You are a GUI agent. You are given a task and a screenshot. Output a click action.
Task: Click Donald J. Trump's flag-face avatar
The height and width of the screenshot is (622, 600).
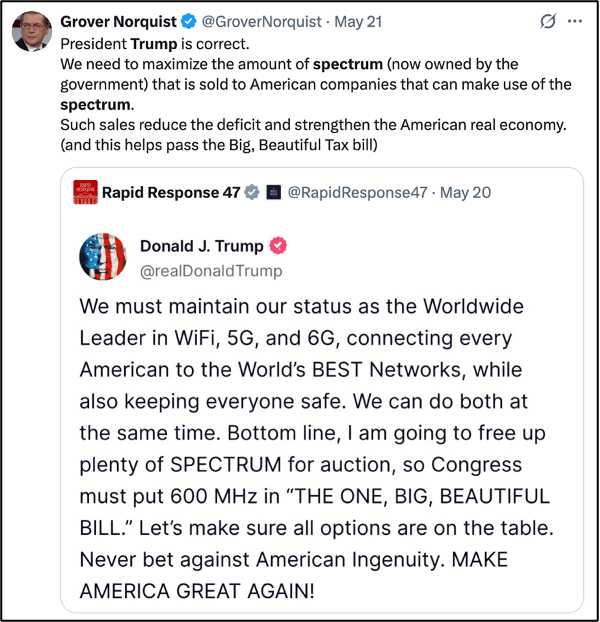(x=103, y=258)
